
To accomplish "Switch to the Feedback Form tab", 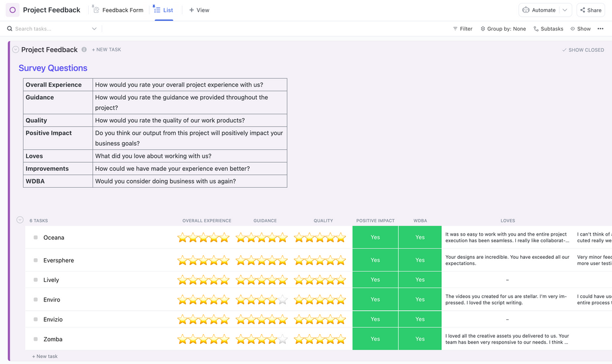I will 118,10.
